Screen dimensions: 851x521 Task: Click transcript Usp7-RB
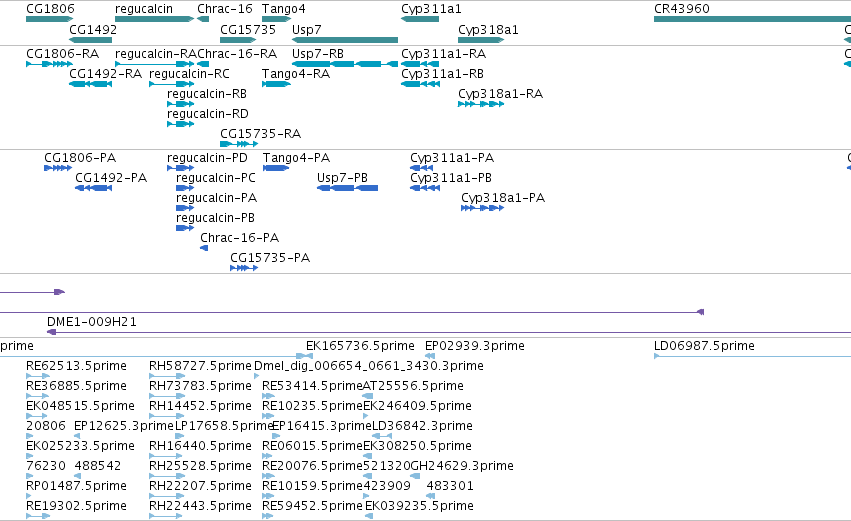(x=317, y=54)
